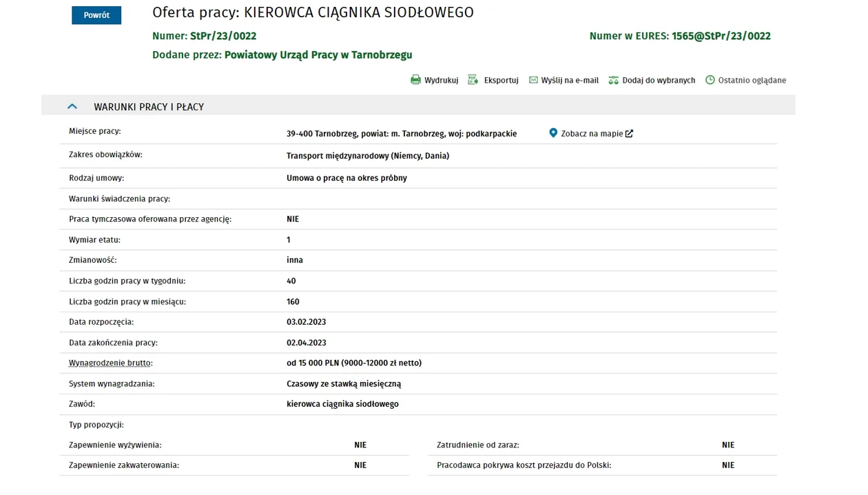Open the Wydrukuj link
The width and height of the screenshot is (868, 495).
coord(441,81)
